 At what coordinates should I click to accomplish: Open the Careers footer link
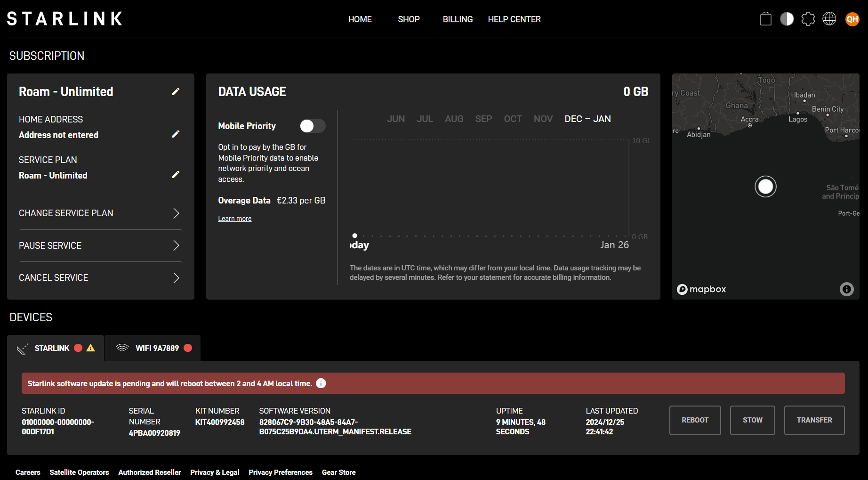[x=28, y=472]
